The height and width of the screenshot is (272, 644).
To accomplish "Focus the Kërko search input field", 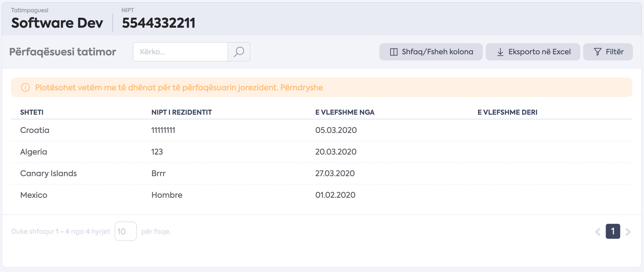I will pos(181,52).
